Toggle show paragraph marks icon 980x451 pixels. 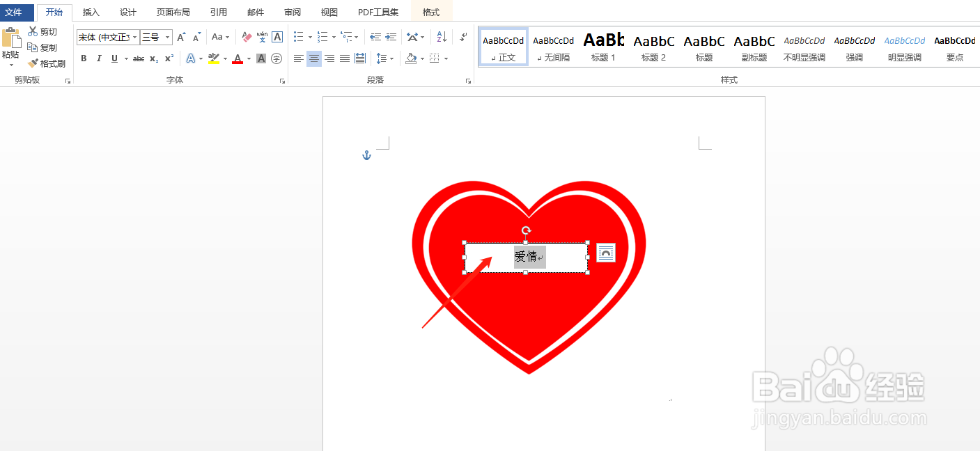(463, 37)
